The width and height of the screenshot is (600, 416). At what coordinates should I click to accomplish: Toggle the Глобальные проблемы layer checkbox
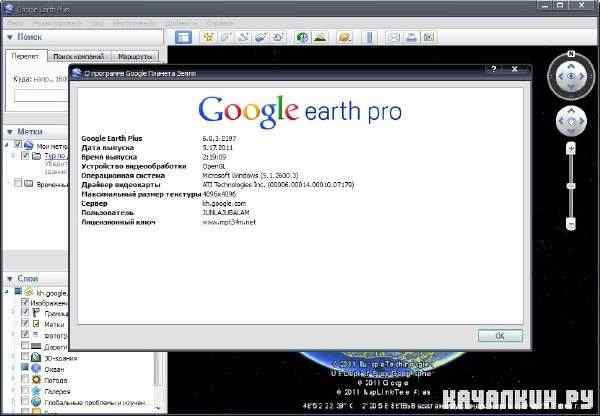(25, 401)
